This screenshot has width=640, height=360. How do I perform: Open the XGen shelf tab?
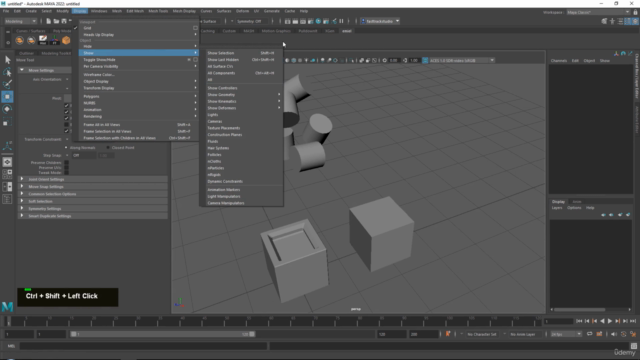(x=330, y=31)
